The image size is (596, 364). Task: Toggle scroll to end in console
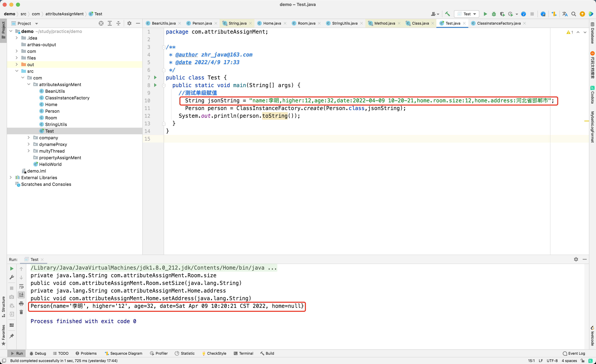pos(21,295)
